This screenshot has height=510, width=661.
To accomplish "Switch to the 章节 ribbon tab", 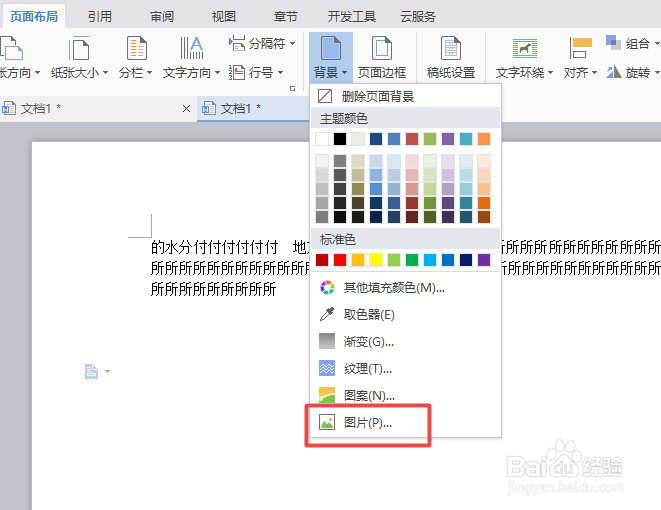I will pyautogui.click(x=285, y=16).
